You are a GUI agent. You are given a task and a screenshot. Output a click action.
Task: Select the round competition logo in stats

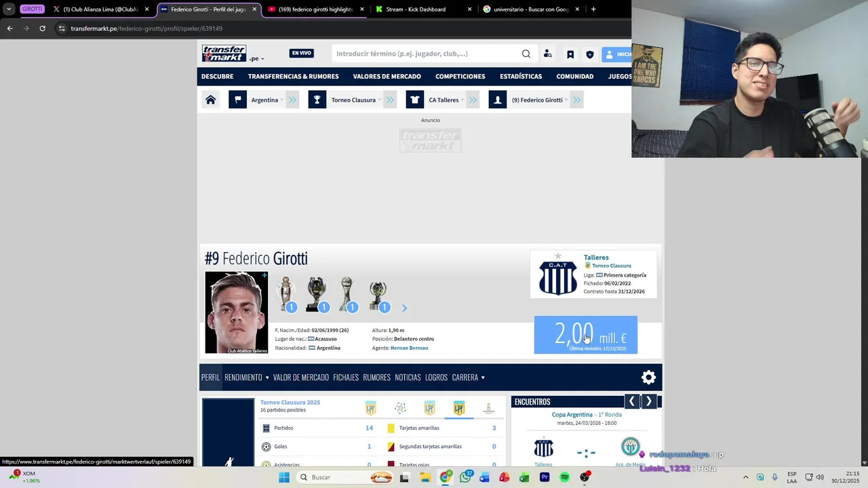coord(400,408)
